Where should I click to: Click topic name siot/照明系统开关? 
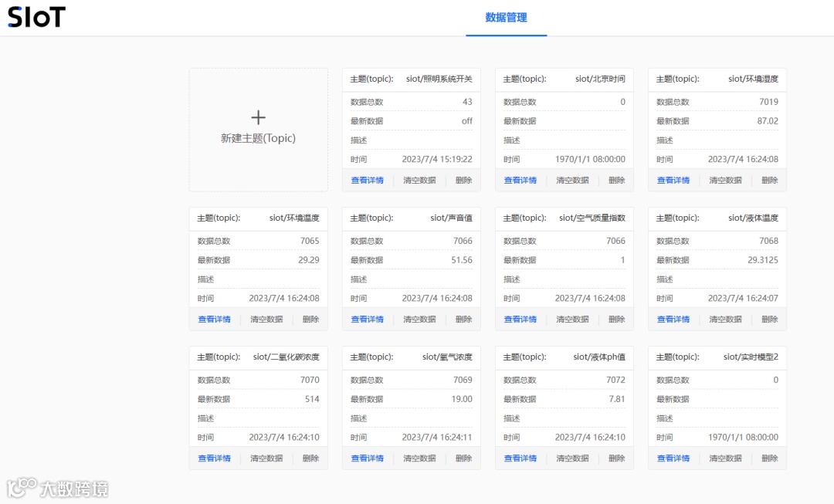(x=439, y=79)
